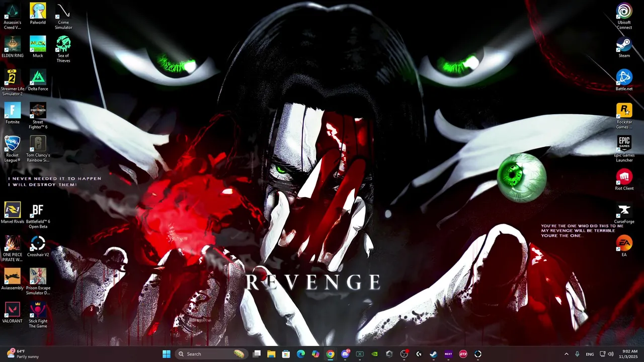Select the Crime Simulator shortcut
This screenshot has width=644, height=362.
pyautogui.click(x=63, y=16)
